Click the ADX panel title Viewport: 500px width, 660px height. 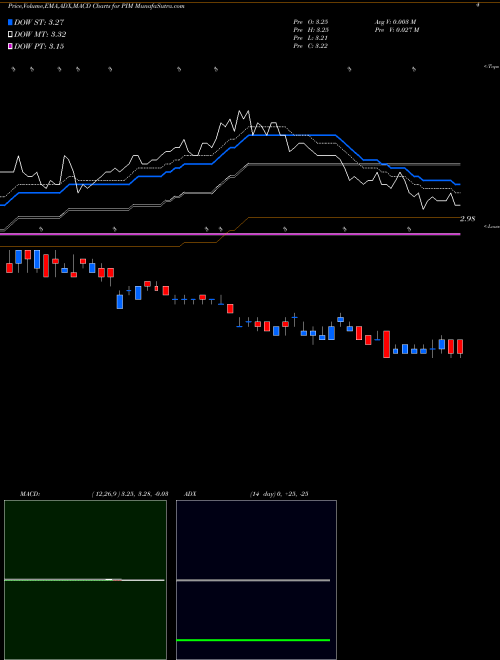[191, 494]
